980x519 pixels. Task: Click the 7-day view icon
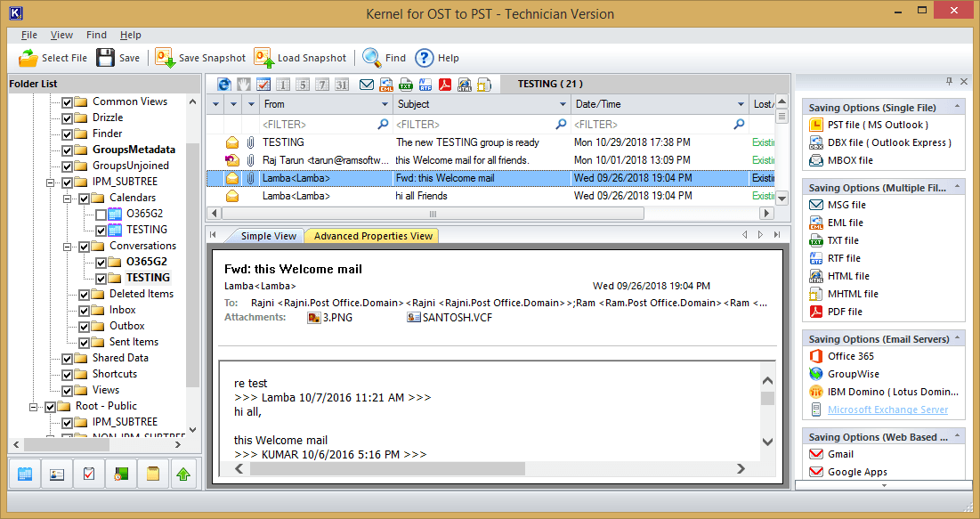(322, 85)
